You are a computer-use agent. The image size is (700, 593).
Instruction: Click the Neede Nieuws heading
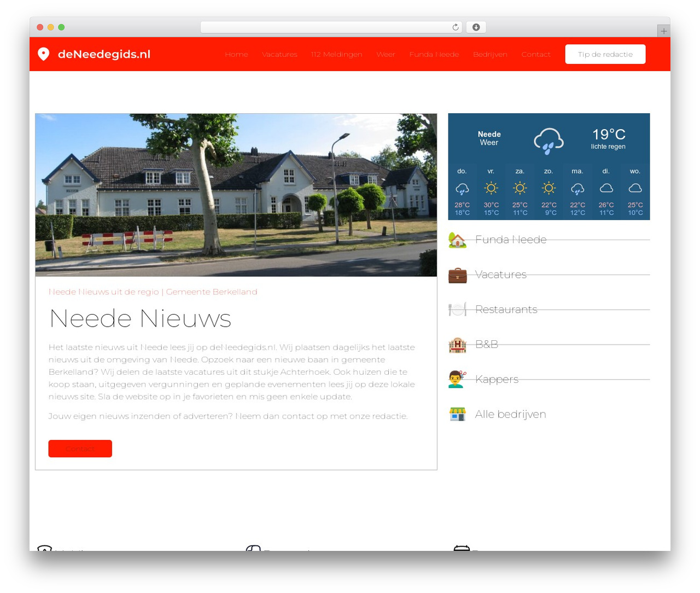[141, 318]
